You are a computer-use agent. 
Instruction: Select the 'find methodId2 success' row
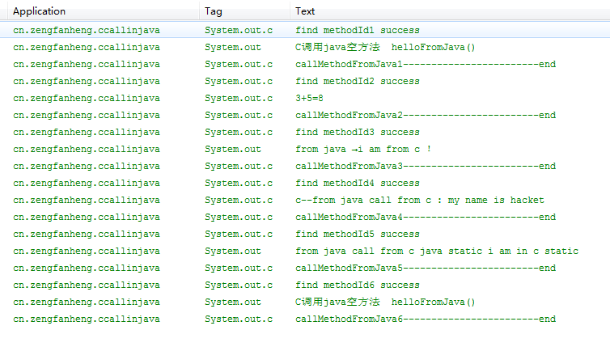[x=305, y=81]
